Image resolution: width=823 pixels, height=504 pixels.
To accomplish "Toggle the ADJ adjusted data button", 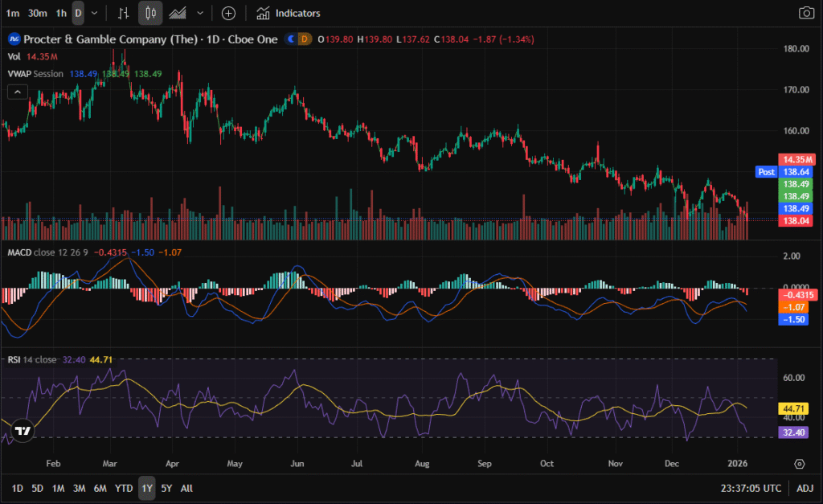I will coord(805,488).
